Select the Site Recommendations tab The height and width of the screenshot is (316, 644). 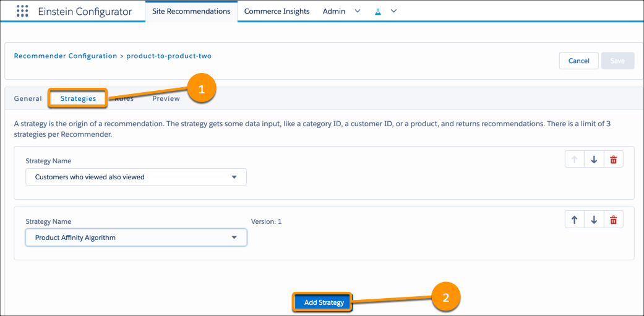click(x=191, y=12)
